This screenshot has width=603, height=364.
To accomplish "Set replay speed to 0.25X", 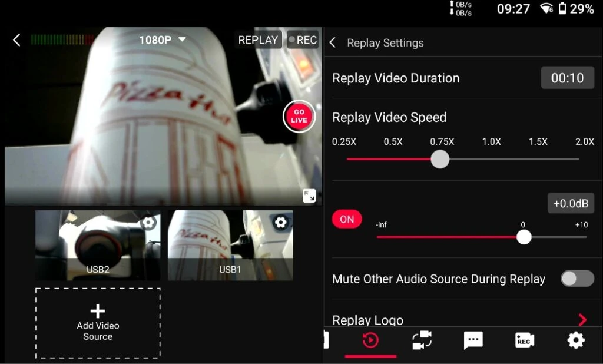I will click(x=344, y=141).
